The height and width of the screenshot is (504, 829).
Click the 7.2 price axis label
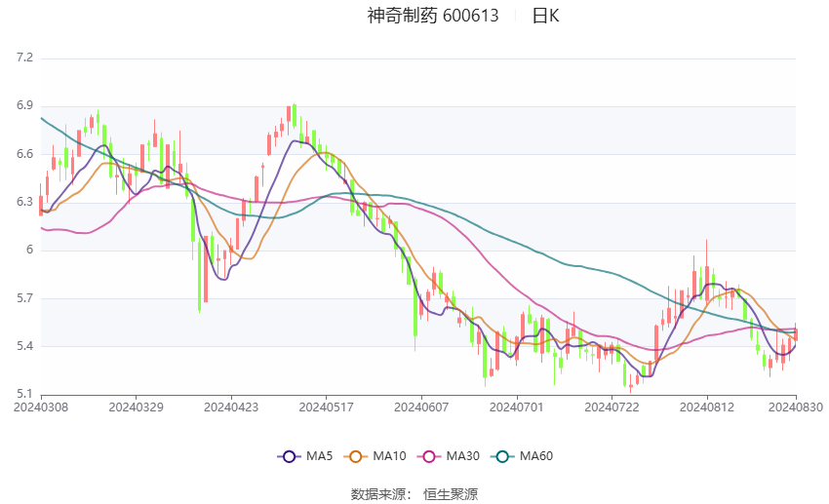(x=24, y=58)
